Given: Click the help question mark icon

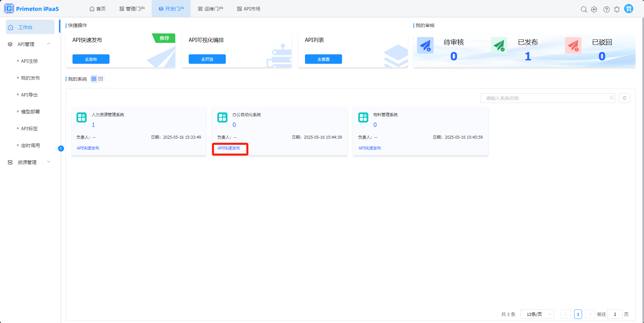Looking at the screenshot, I should tap(606, 9).
